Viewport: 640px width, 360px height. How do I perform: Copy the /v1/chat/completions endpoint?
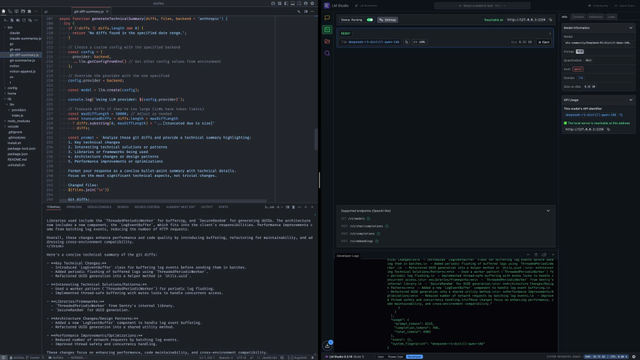[387, 226]
